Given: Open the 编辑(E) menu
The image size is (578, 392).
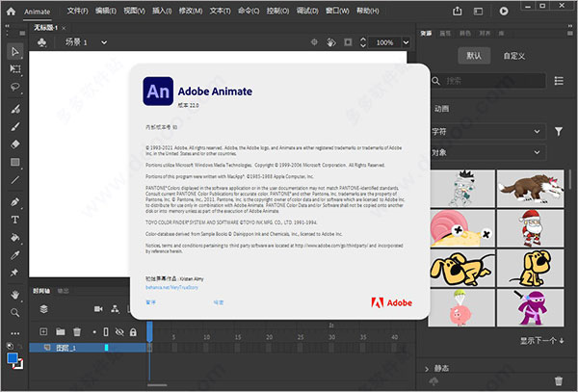Looking at the screenshot, I should [x=106, y=11].
